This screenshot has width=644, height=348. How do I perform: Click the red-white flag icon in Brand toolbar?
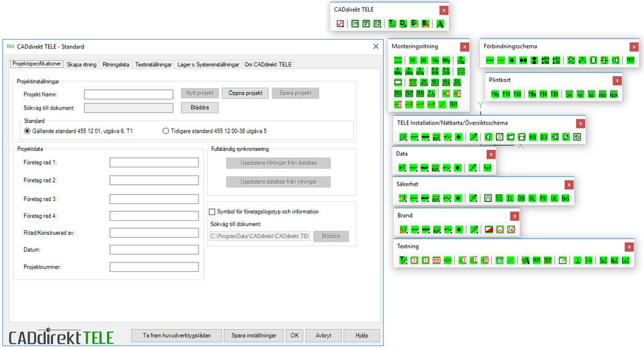click(489, 229)
